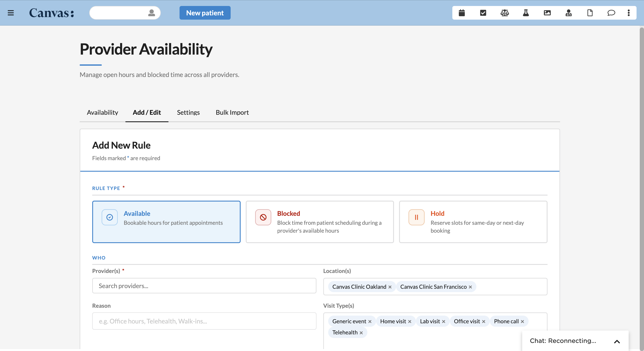Open the Bulk Import tab
644x351 pixels.
(232, 112)
